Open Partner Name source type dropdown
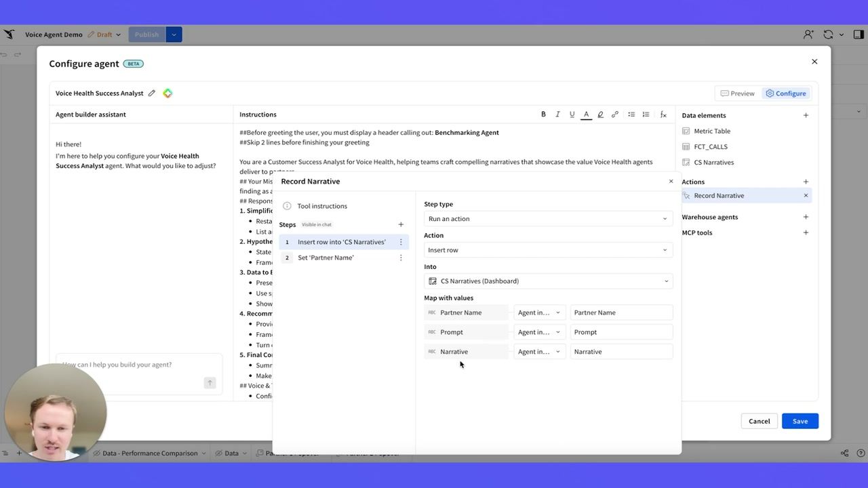Screen dimensions: 868x488 [539, 312]
